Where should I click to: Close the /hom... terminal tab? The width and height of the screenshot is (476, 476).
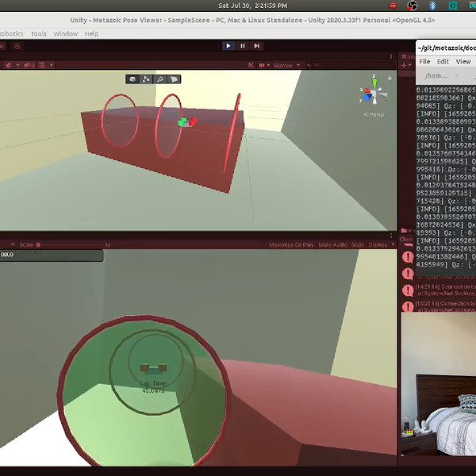(x=457, y=76)
